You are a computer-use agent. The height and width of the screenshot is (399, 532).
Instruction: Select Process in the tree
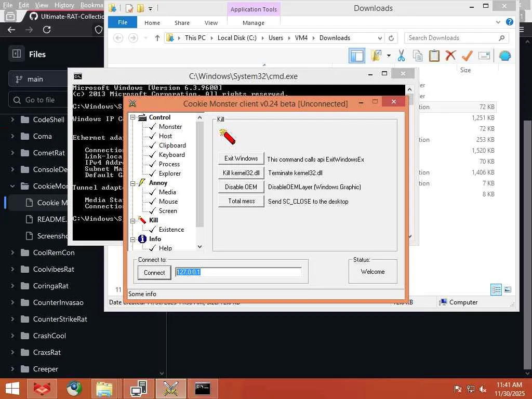[x=169, y=164]
